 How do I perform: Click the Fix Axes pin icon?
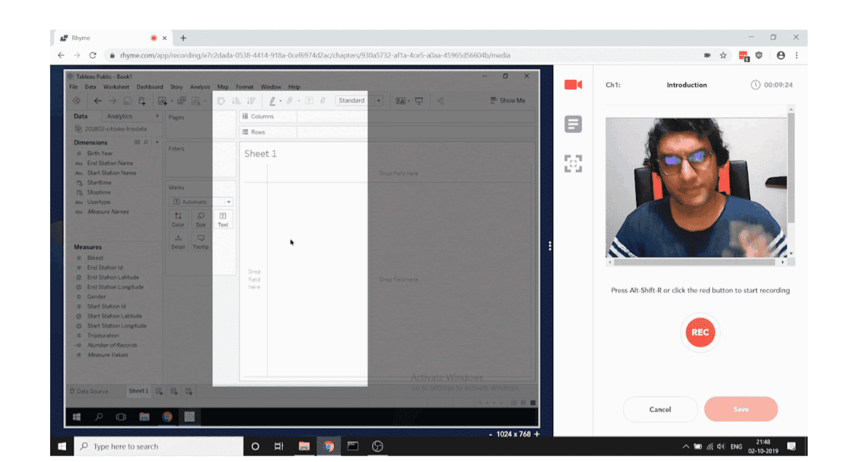(x=323, y=101)
